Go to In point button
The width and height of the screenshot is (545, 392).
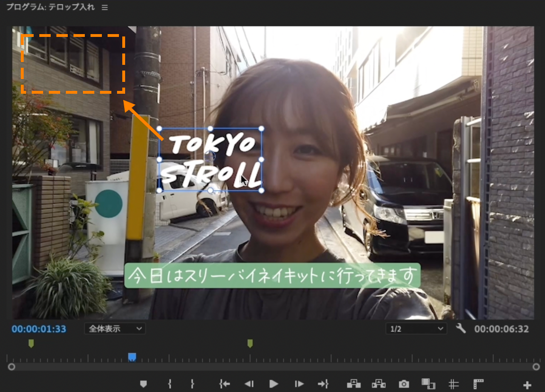225,383
